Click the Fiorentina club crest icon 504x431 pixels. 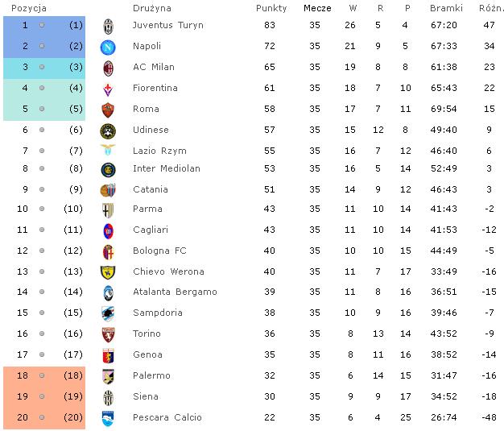(108, 89)
